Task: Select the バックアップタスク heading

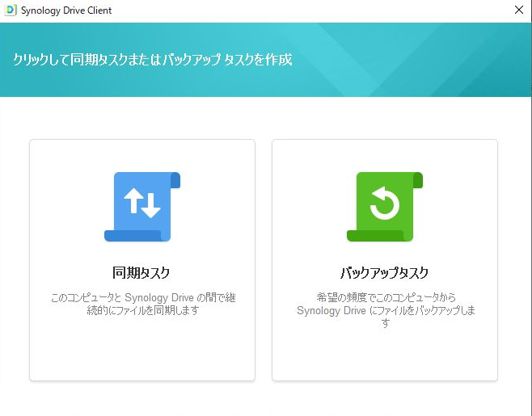Action: (384, 272)
